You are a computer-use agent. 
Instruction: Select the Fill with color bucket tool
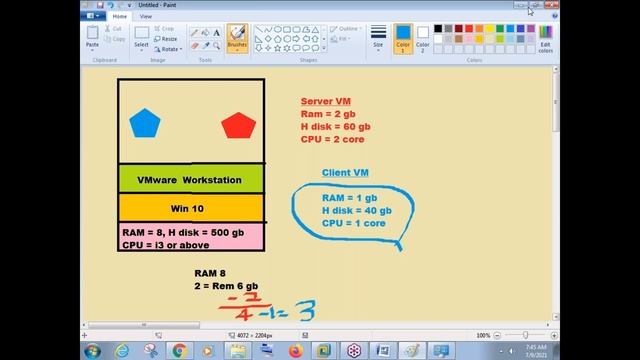pos(206,33)
